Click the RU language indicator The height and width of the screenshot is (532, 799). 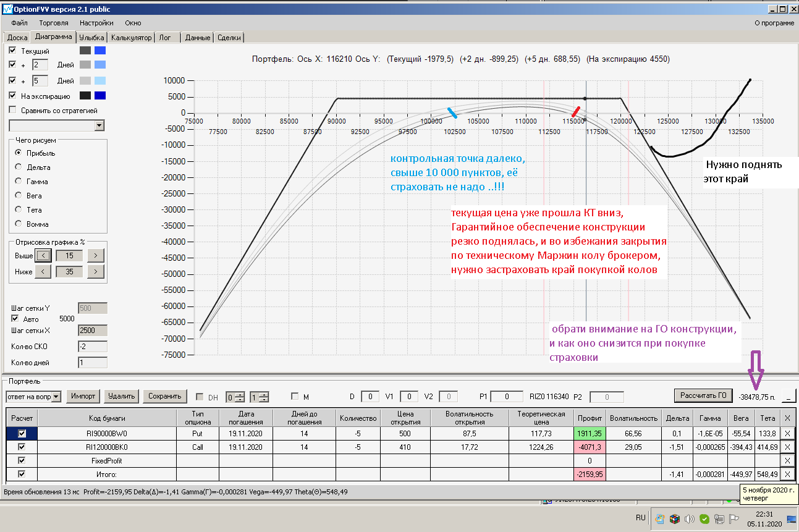click(x=641, y=518)
